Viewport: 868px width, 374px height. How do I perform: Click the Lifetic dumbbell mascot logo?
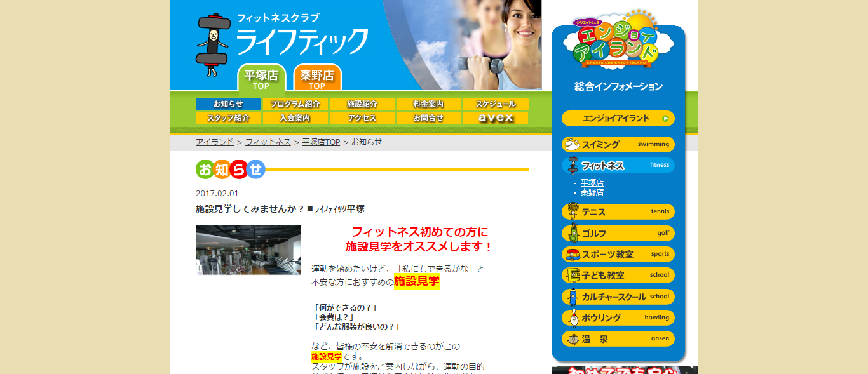212,44
